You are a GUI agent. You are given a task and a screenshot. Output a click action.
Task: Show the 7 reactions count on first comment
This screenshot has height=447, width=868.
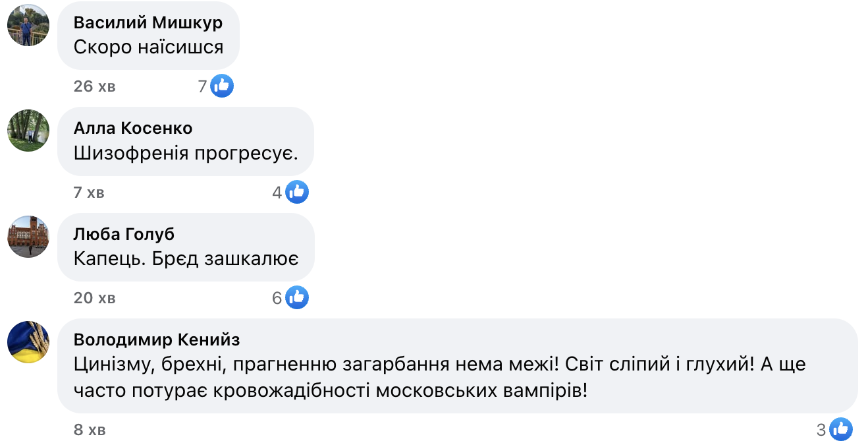pos(203,86)
